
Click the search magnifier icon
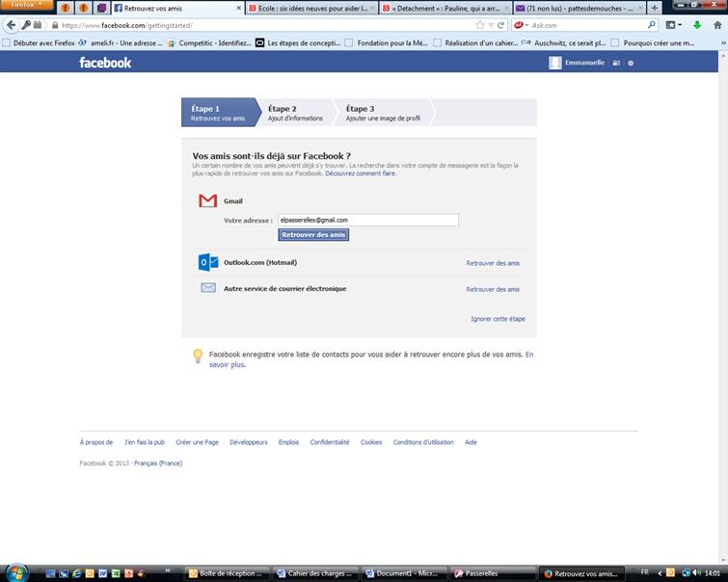click(652, 25)
